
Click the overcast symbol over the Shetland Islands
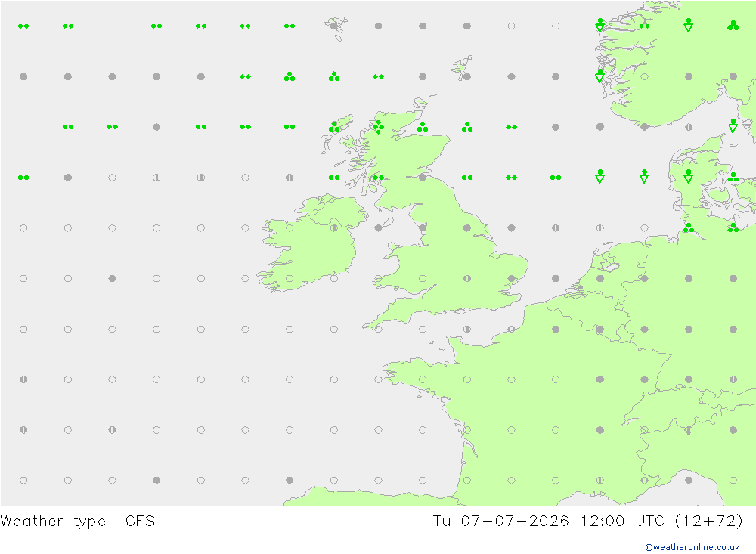pyautogui.click(x=467, y=76)
